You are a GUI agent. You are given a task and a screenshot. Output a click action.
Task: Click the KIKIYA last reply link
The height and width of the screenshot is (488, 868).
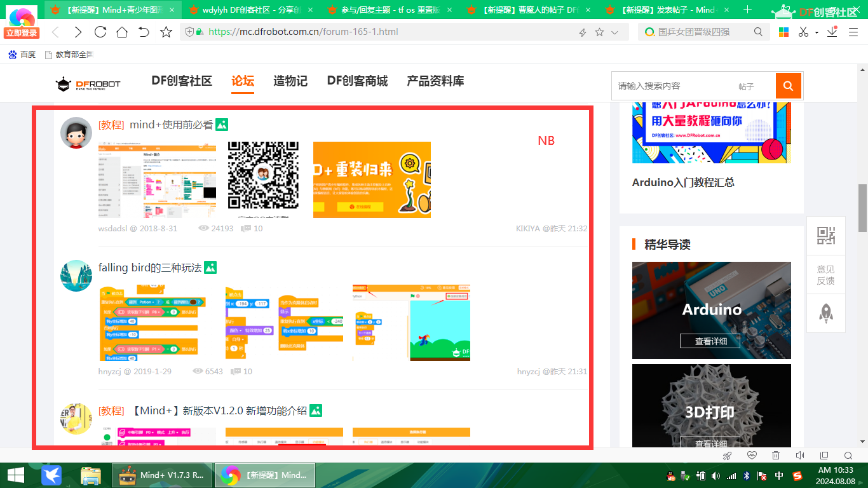[x=527, y=228]
